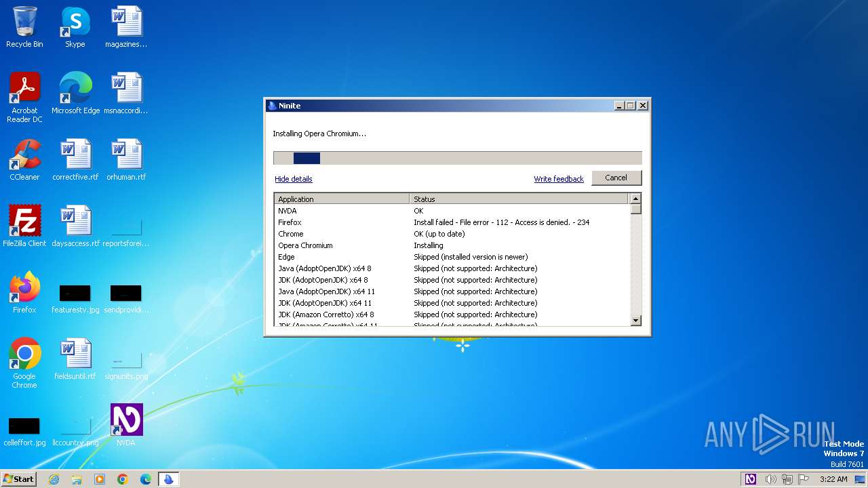This screenshot has height=488, width=868.
Task: Click the list scrollbar down arrow
Action: pyautogui.click(x=635, y=321)
